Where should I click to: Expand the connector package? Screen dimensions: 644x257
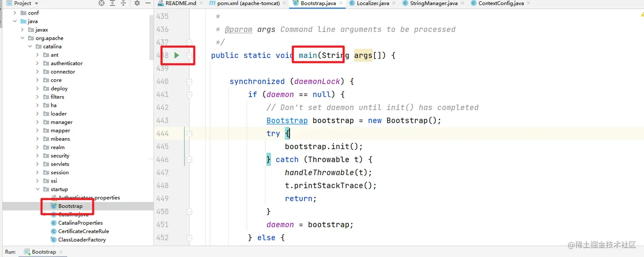(37, 72)
